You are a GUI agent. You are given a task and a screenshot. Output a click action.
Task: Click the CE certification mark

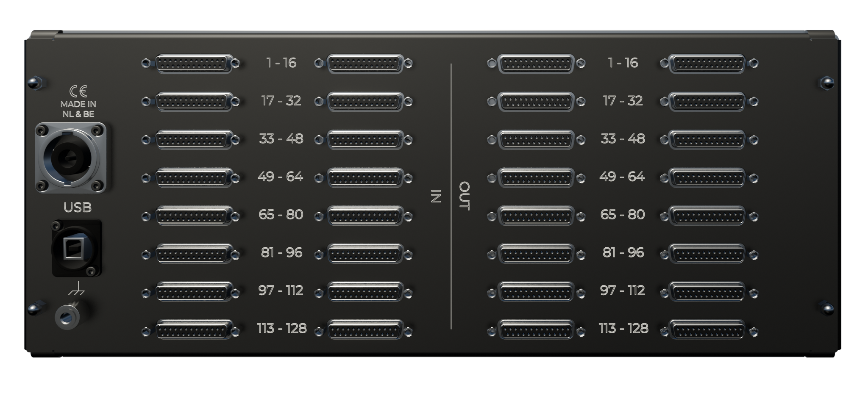[78, 91]
